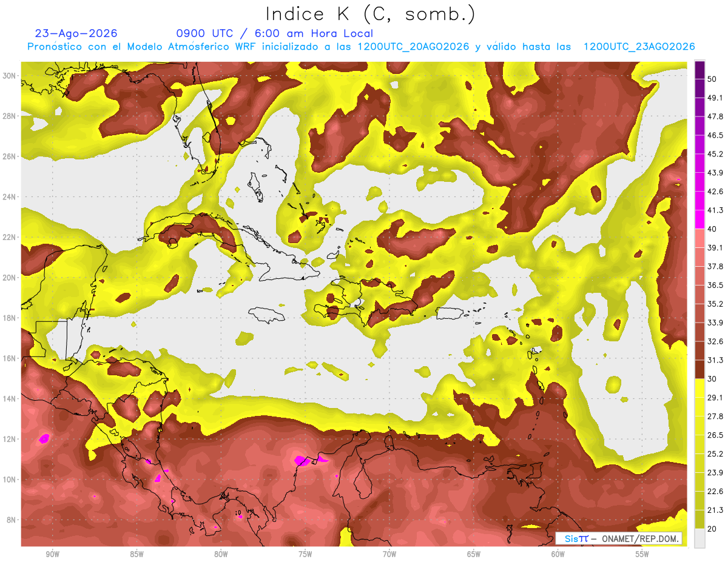Click colorbar value "35.2"
Image resolution: width=728 pixels, height=562 pixels.
pos(715,304)
